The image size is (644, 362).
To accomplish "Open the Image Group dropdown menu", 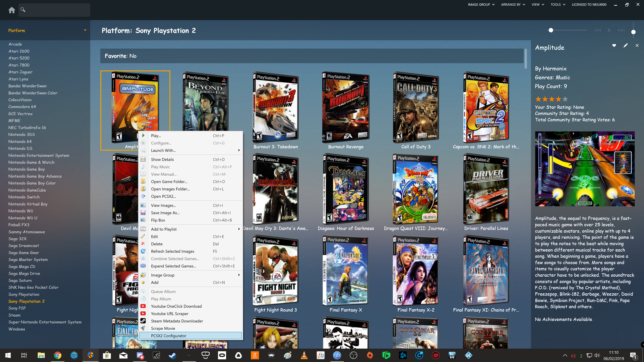I will click(x=481, y=5).
